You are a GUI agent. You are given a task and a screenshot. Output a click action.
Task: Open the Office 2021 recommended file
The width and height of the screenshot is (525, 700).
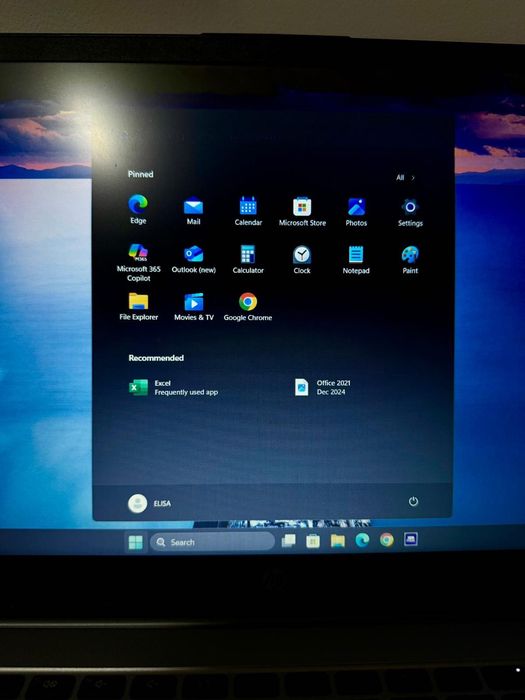(x=323, y=387)
